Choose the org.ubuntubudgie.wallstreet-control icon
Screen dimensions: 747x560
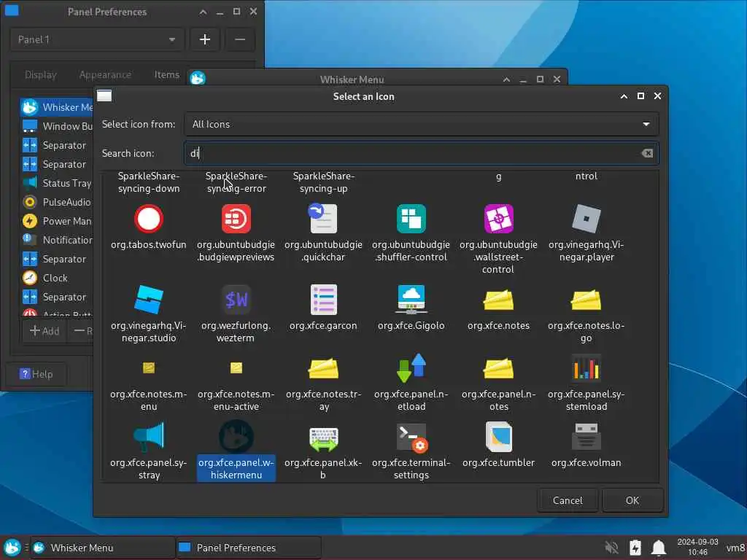point(498,219)
